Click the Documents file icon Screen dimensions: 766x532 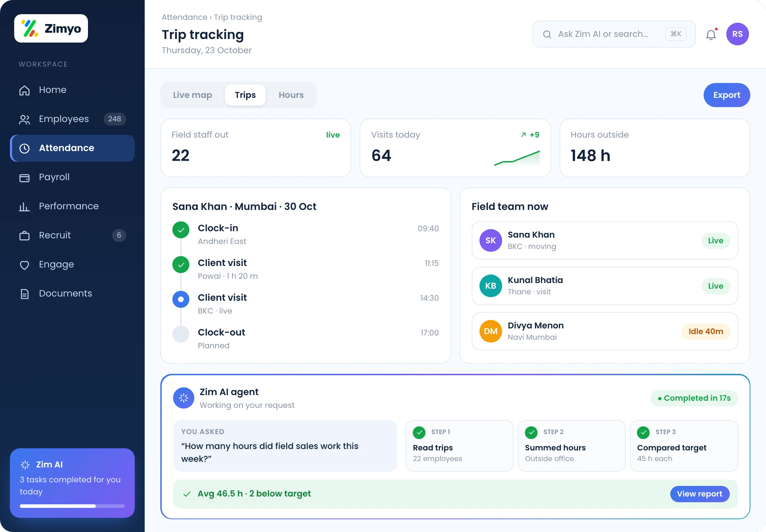coord(24,294)
